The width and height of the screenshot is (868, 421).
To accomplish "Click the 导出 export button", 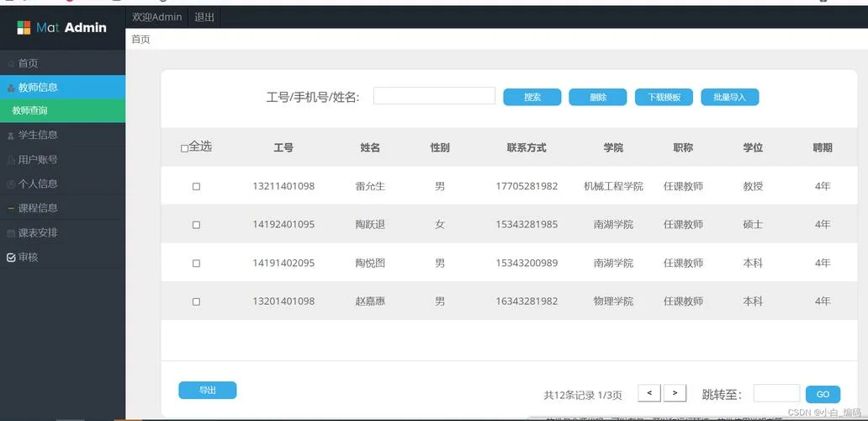I will pyautogui.click(x=208, y=390).
